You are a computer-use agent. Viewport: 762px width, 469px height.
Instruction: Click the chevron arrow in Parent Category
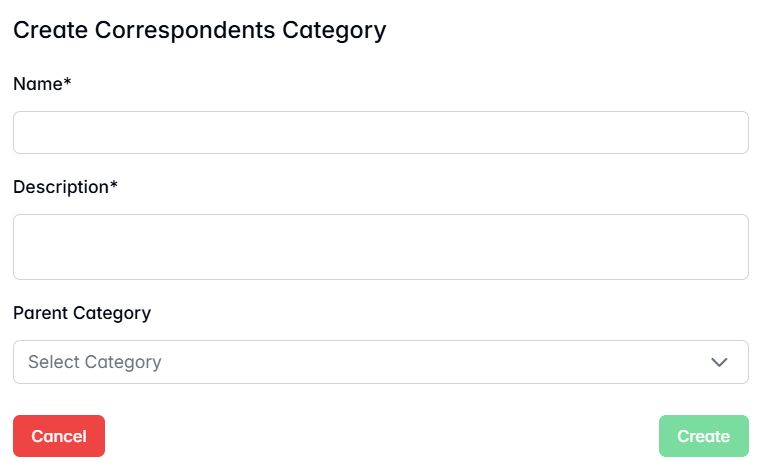[719, 362]
